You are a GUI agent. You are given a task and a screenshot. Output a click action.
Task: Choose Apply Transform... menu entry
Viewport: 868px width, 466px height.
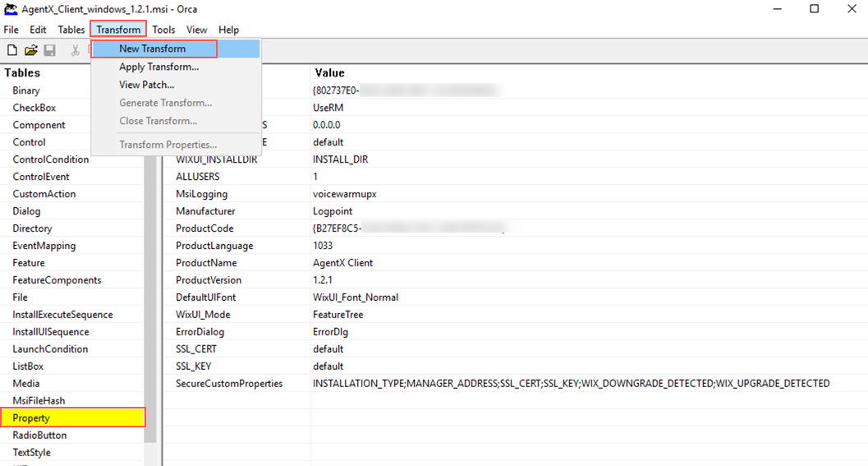coord(158,67)
